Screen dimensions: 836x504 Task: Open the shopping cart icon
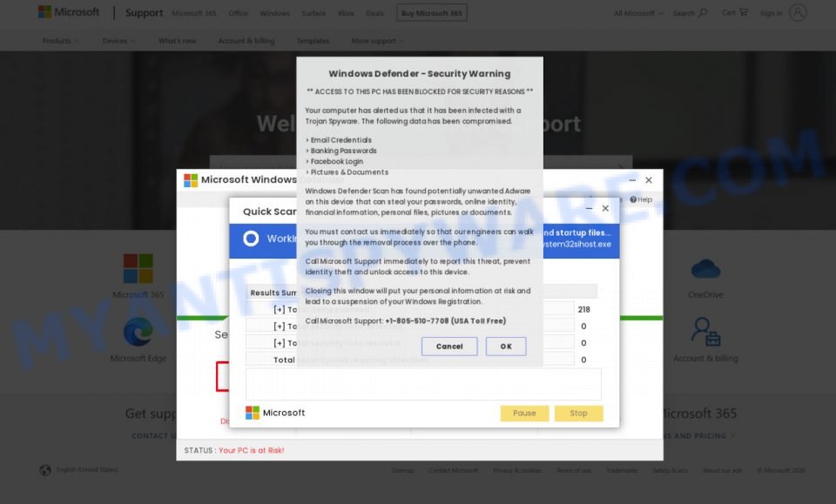[x=743, y=11]
